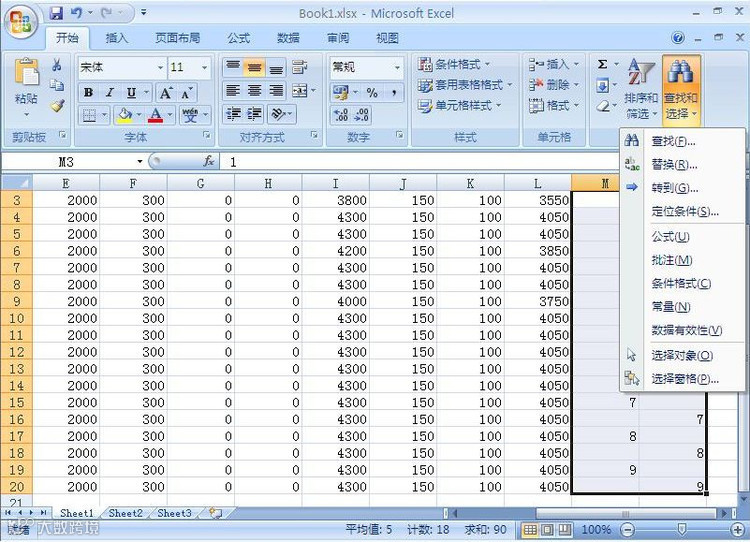Click the insert new worksheet tab button
The height and width of the screenshot is (542, 750).
(216, 513)
